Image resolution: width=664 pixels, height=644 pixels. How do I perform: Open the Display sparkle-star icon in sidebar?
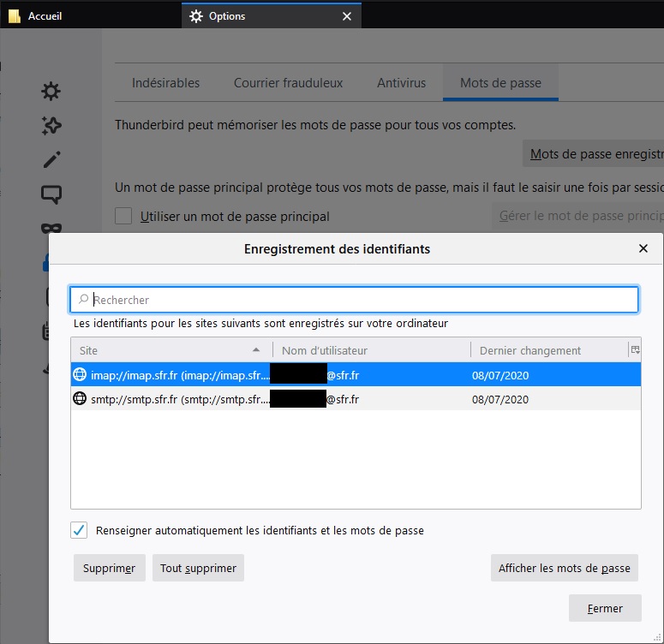[51, 125]
